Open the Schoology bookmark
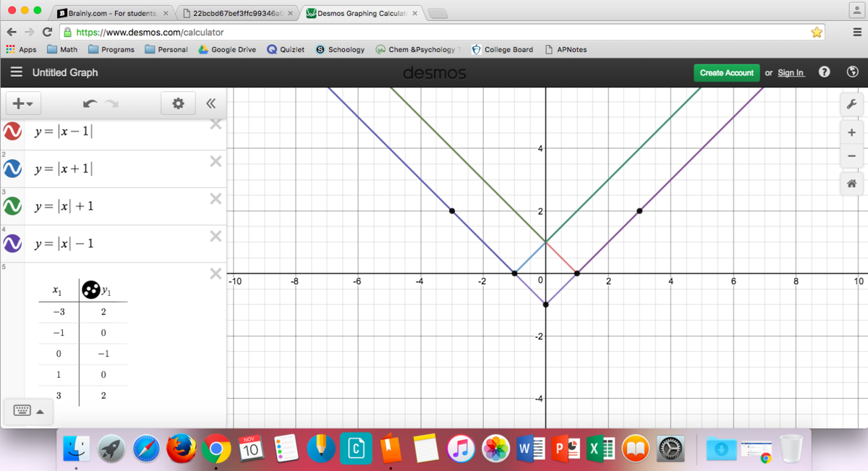 coord(340,49)
